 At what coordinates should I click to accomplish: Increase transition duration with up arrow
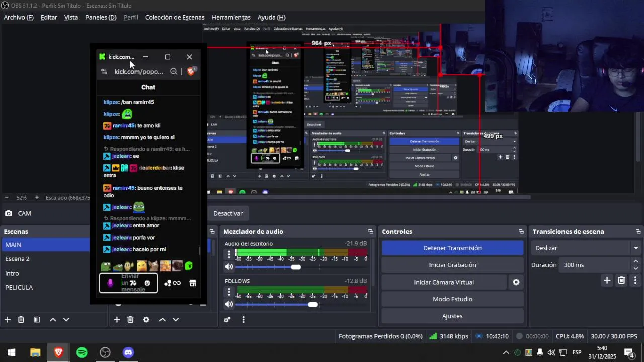(636, 261)
